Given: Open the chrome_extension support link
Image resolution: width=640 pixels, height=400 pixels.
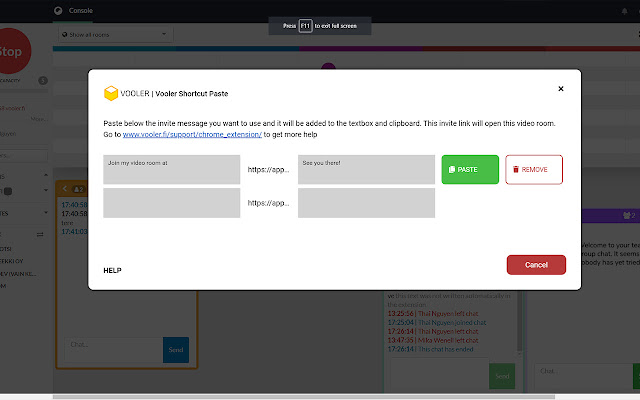Looking at the screenshot, I should tap(192, 134).
